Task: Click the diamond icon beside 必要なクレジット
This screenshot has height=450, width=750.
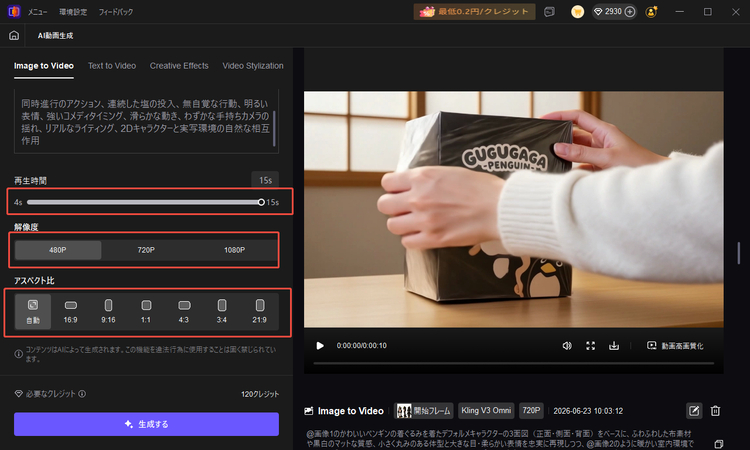Action: click(18, 394)
